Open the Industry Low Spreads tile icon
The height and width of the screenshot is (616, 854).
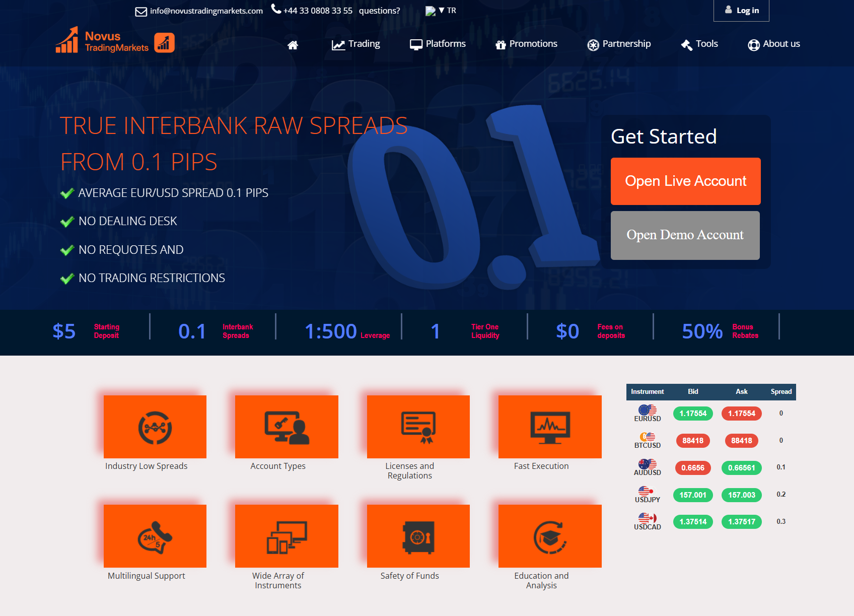coord(155,427)
